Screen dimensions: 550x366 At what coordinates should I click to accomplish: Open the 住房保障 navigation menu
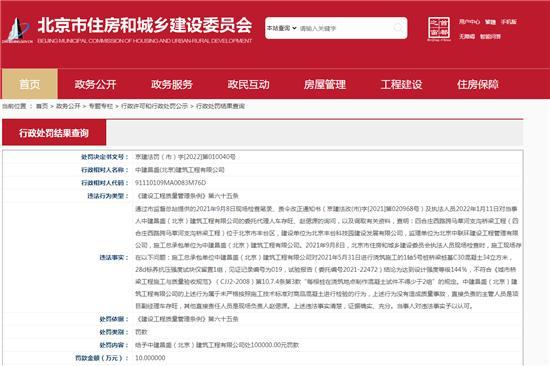pyautogui.click(x=478, y=85)
